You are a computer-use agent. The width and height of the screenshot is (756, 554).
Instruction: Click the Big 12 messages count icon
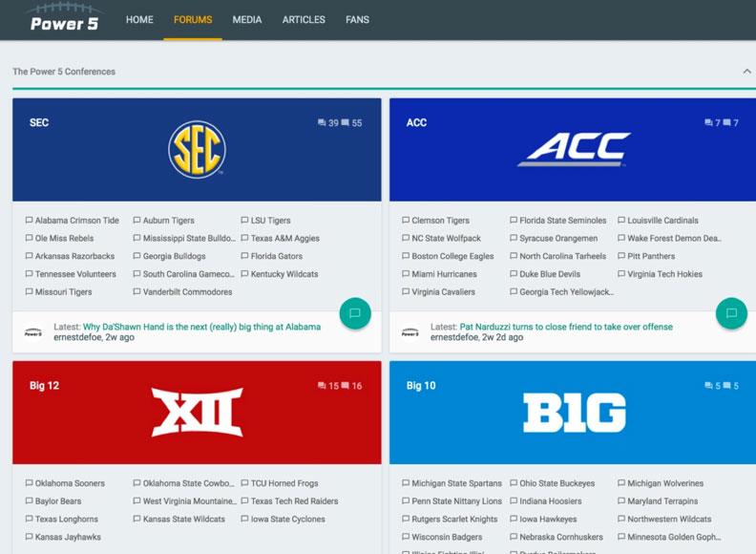346,386
